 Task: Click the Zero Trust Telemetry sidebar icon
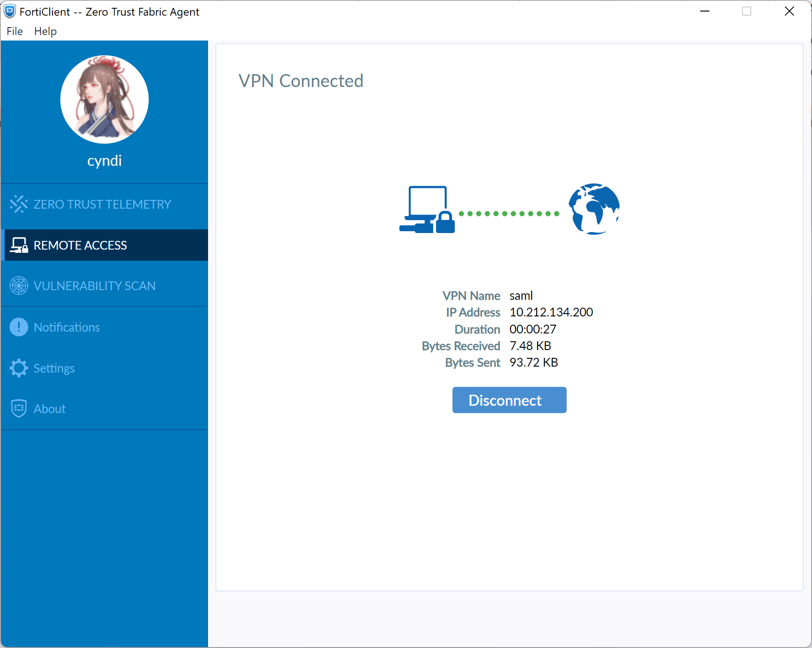19,204
